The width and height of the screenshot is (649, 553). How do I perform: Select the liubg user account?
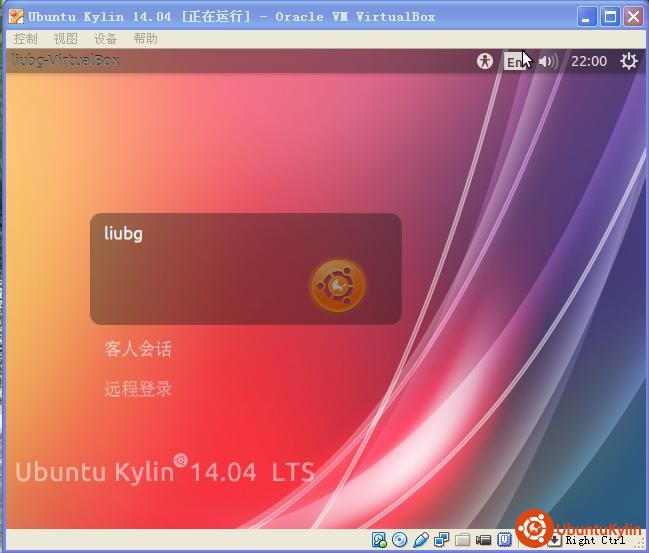tap(124, 234)
